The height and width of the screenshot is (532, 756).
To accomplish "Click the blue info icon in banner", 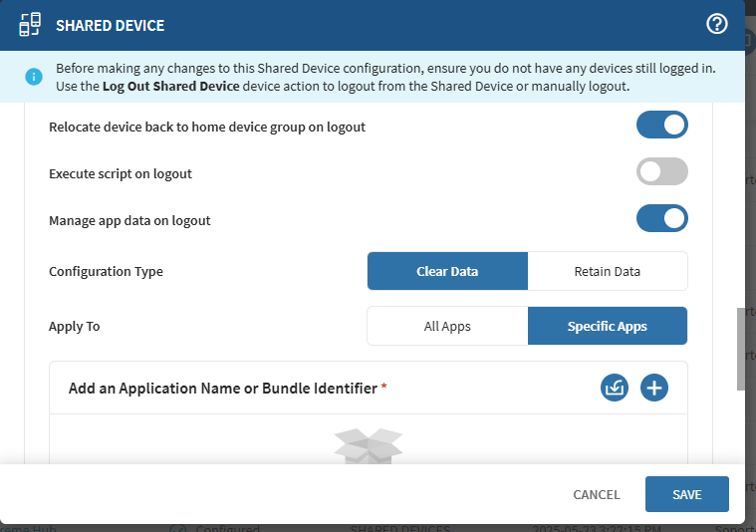I will (34, 77).
